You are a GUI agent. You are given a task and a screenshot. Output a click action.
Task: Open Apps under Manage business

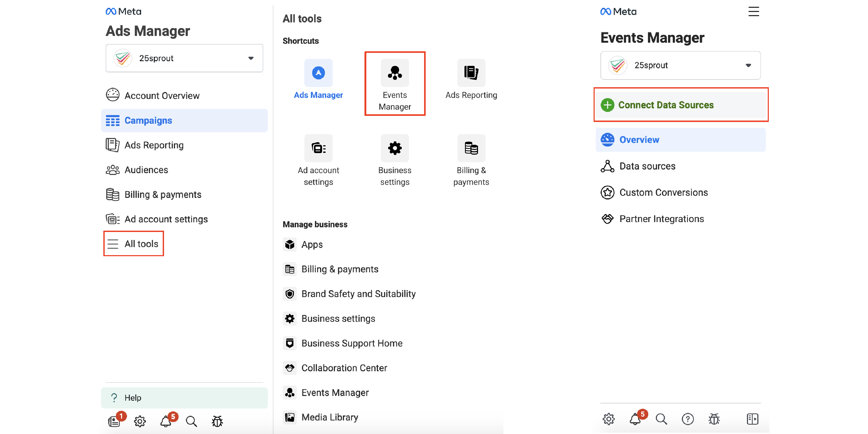303,244
